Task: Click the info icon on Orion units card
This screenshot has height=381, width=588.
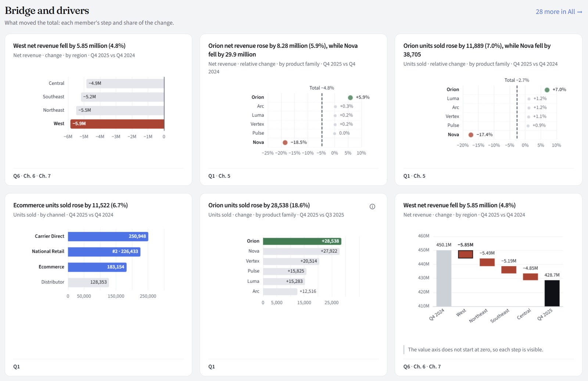Action: tap(372, 206)
